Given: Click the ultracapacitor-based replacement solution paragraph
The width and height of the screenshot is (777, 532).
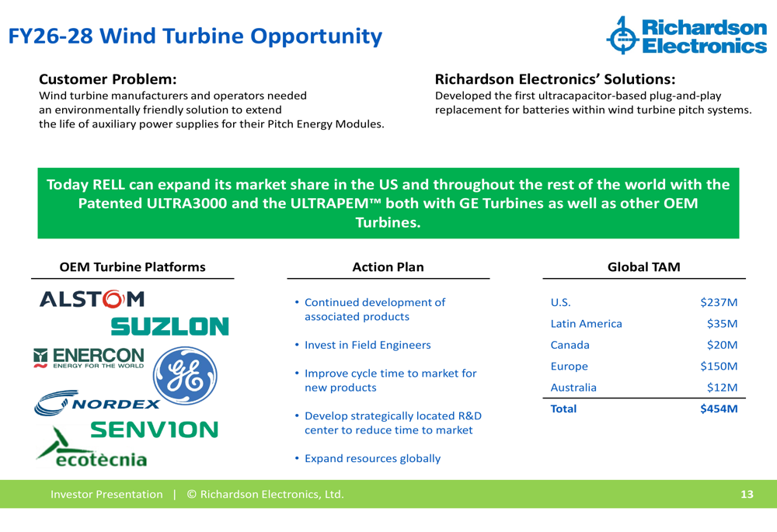Looking at the screenshot, I should pos(593,103).
